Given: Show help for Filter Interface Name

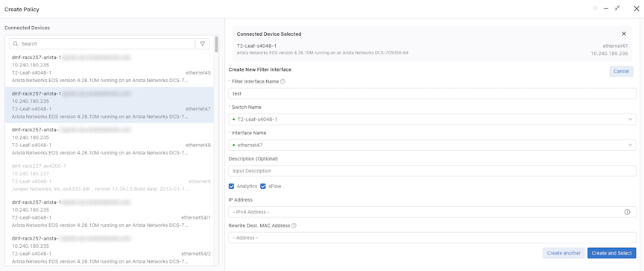Looking at the screenshot, I should [282, 81].
